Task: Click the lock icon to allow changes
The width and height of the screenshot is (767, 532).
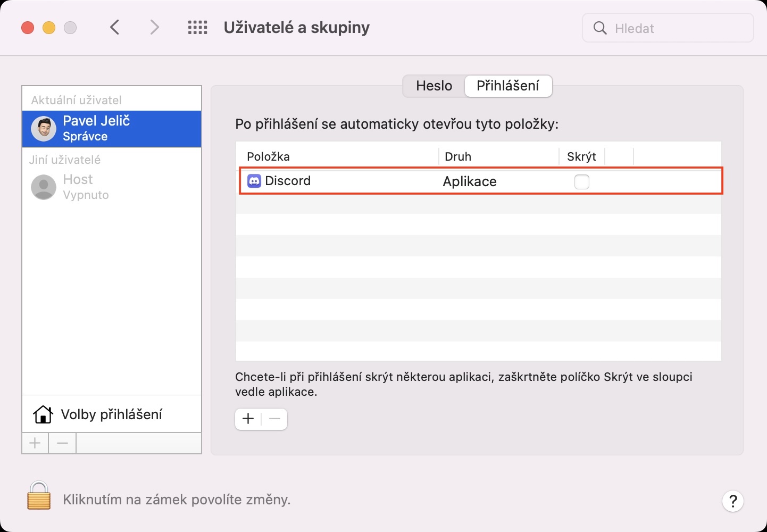Action: (39, 496)
